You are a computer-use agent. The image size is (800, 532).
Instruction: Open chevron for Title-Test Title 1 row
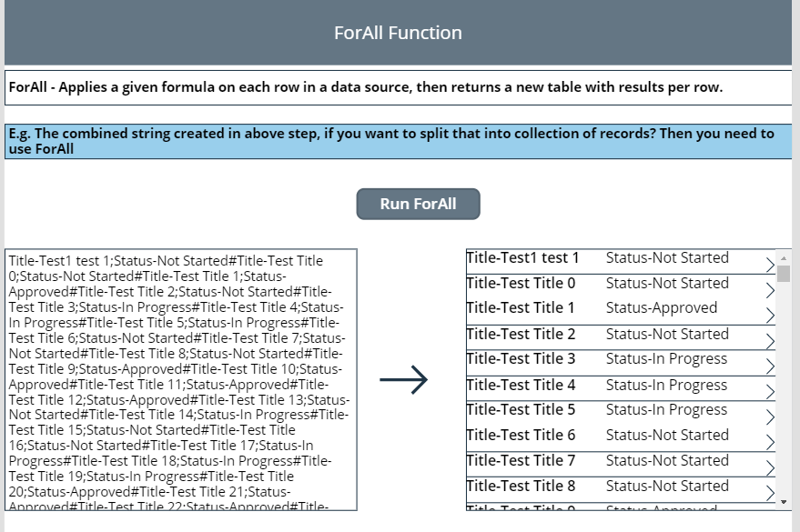click(x=770, y=316)
